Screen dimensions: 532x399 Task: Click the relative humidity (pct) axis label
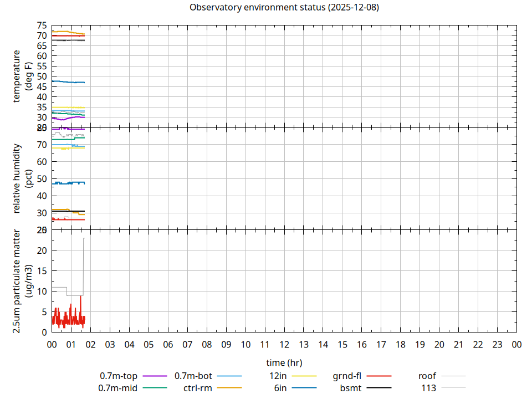tap(22, 178)
